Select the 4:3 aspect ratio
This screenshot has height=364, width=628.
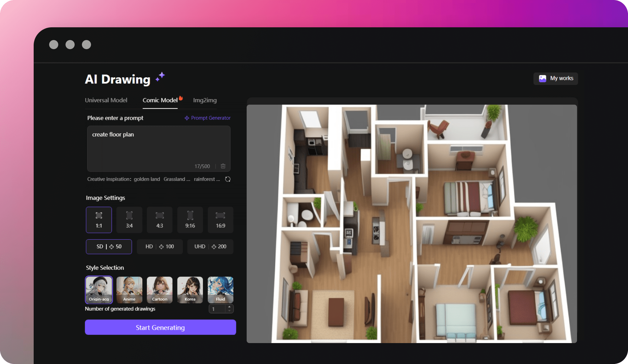pos(160,220)
